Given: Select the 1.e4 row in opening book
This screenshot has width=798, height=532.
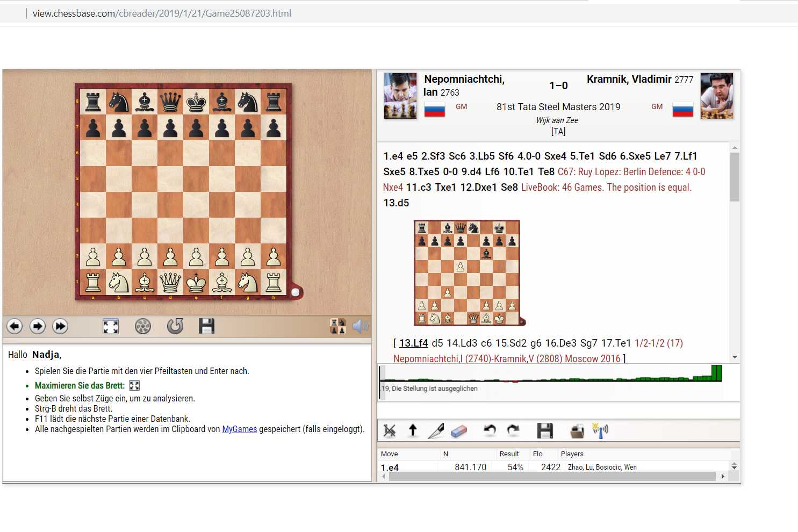Looking at the screenshot, I should click(553, 467).
